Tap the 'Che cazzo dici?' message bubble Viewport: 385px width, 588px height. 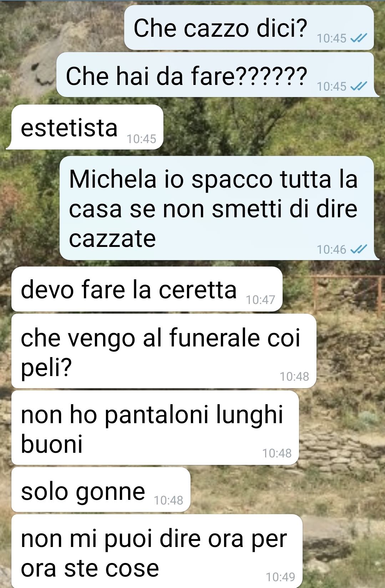click(249, 27)
